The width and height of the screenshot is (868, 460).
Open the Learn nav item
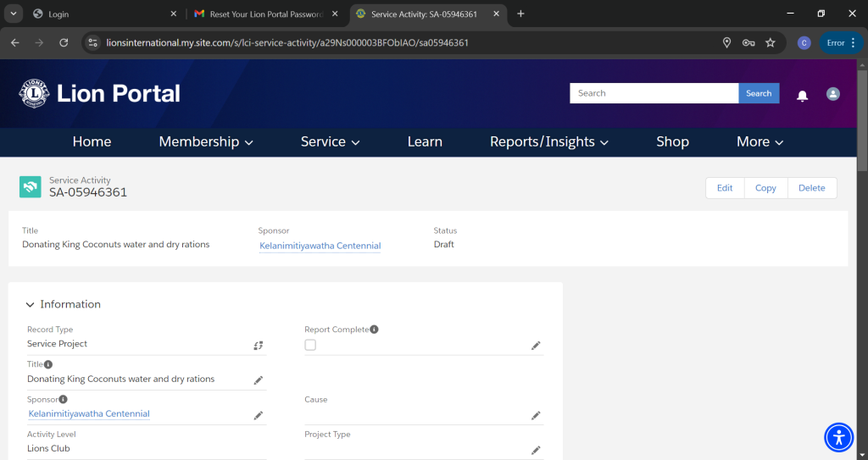tap(425, 141)
